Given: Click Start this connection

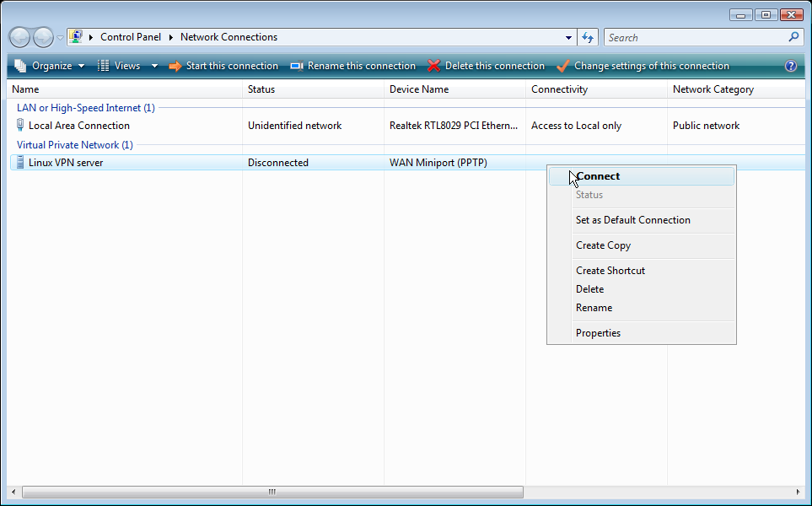Looking at the screenshot, I should [223, 66].
